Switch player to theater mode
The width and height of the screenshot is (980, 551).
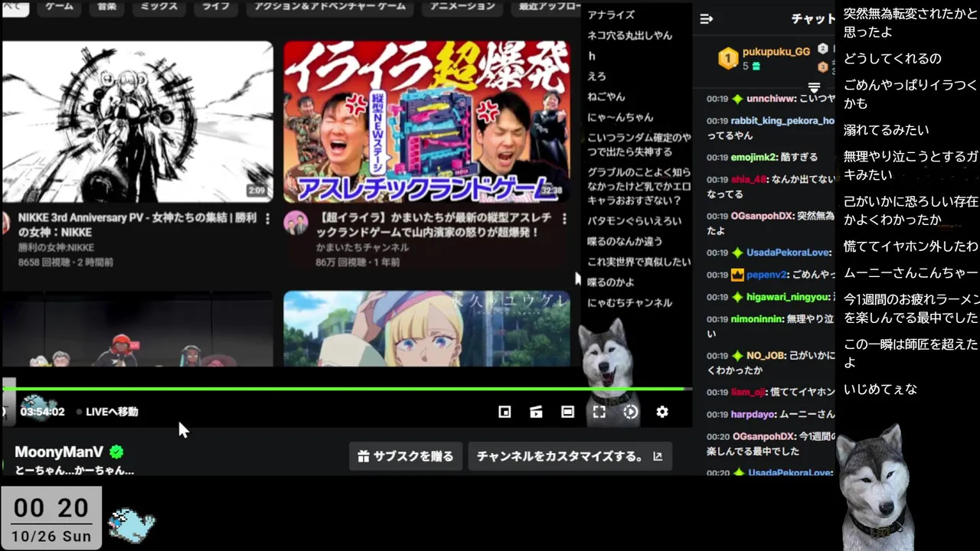click(x=567, y=412)
